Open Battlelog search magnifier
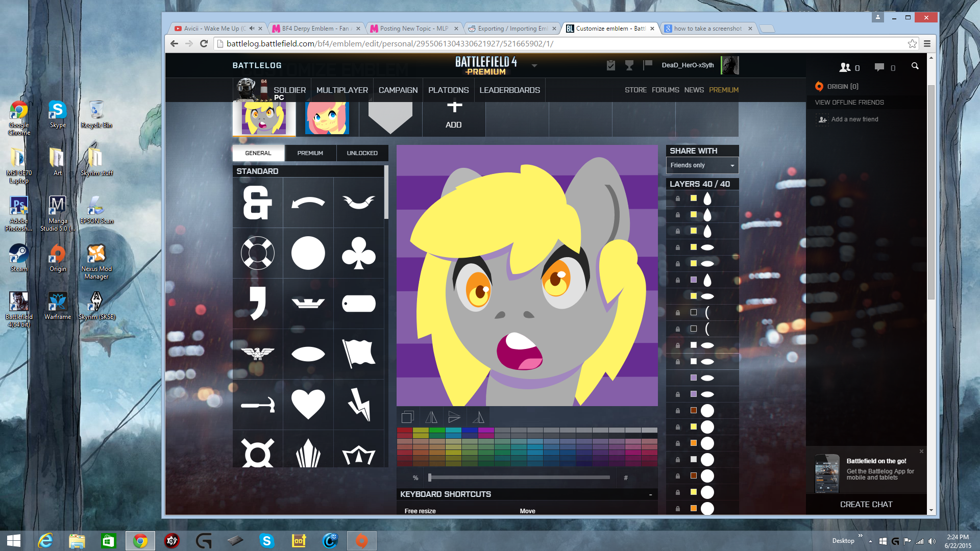980x551 pixels. 915,66
